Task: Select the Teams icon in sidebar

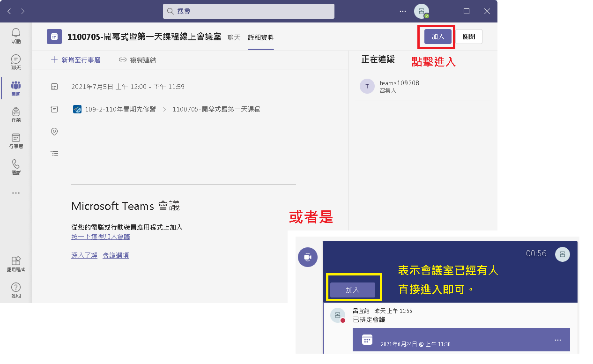Action: (x=16, y=88)
